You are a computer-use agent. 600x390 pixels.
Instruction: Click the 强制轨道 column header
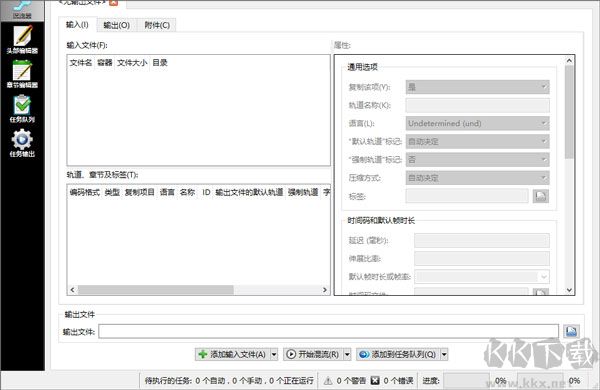pos(303,192)
